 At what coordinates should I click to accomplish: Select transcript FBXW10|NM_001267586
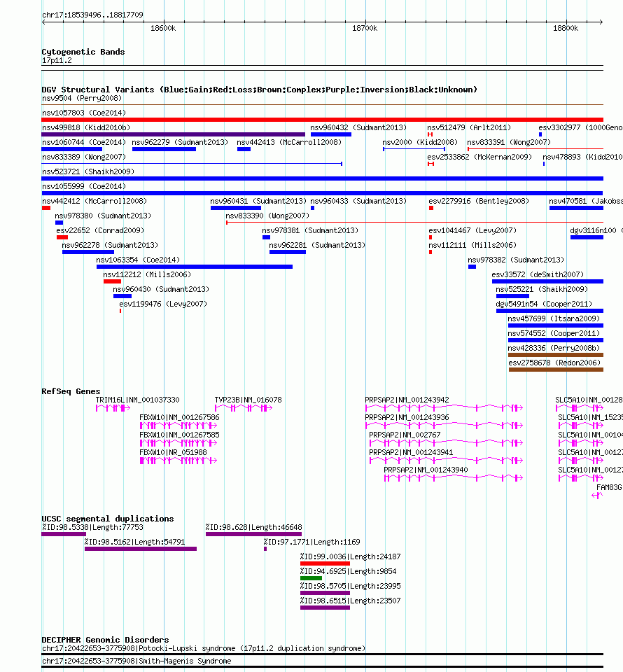pyautogui.click(x=178, y=425)
